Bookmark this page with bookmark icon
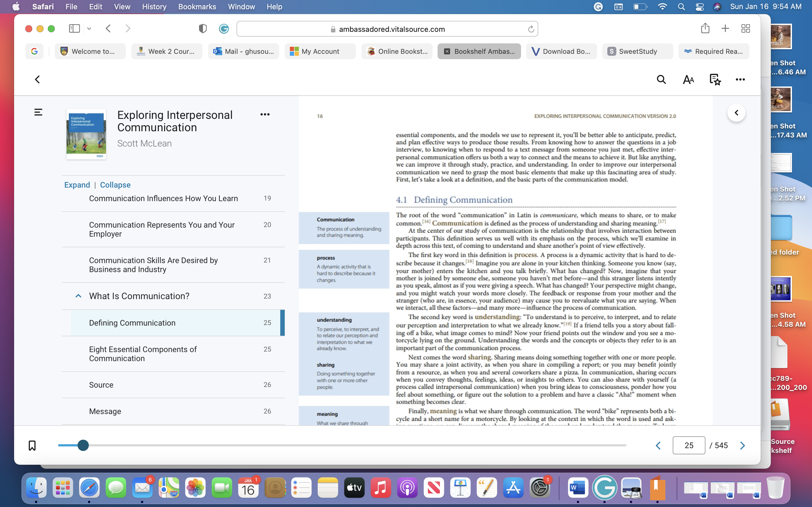Viewport: 812px width, 507px height. 32,445
